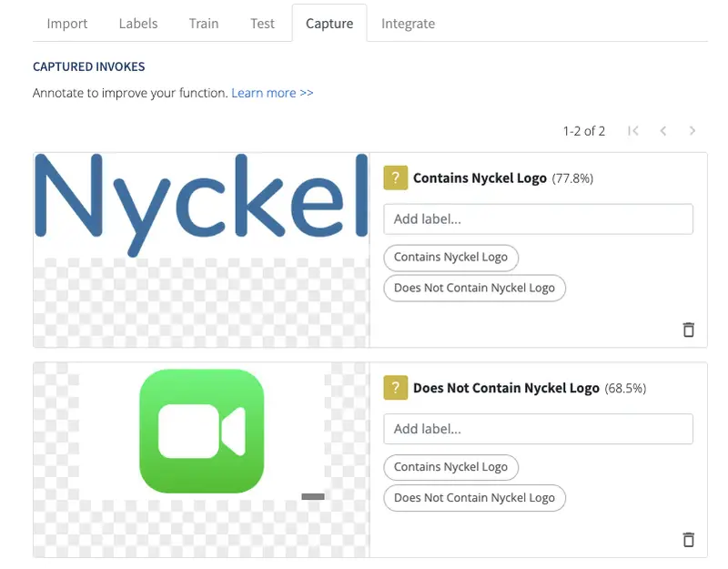This screenshot has height=569, width=728.
Task: Label Nyckel image as Does Not Contain Nyckel Logo
Action: tap(474, 288)
